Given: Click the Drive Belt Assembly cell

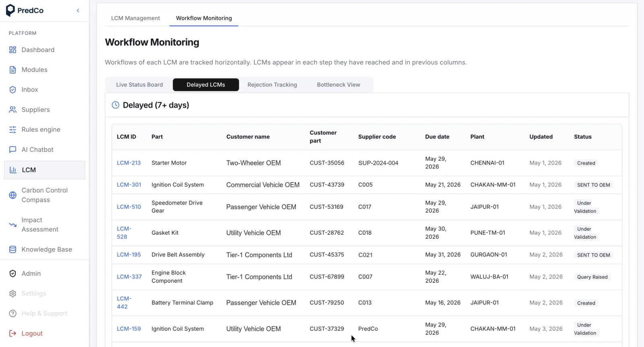Looking at the screenshot, I should pyautogui.click(x=178, y=255).
